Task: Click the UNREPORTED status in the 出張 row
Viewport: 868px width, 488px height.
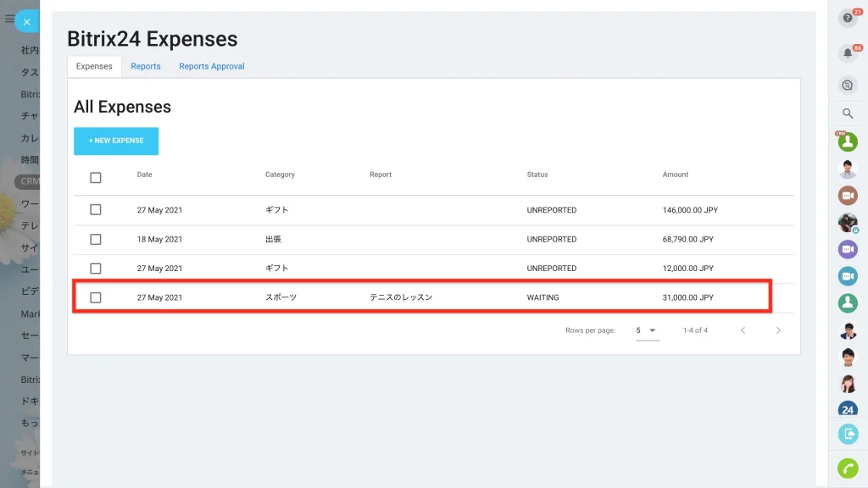Action: click(551, 239)
